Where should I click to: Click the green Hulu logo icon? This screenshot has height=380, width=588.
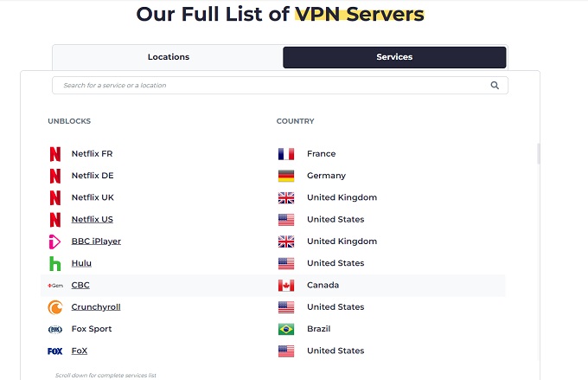[x=54, y=263]
